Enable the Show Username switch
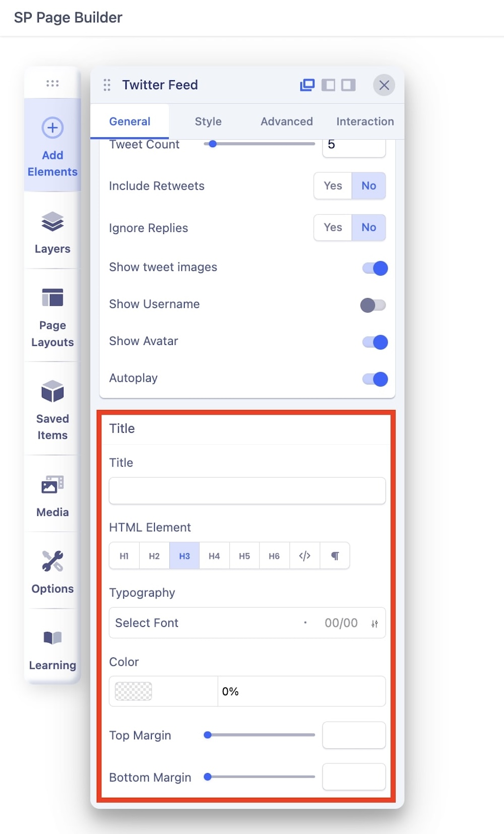 point(373,305)
